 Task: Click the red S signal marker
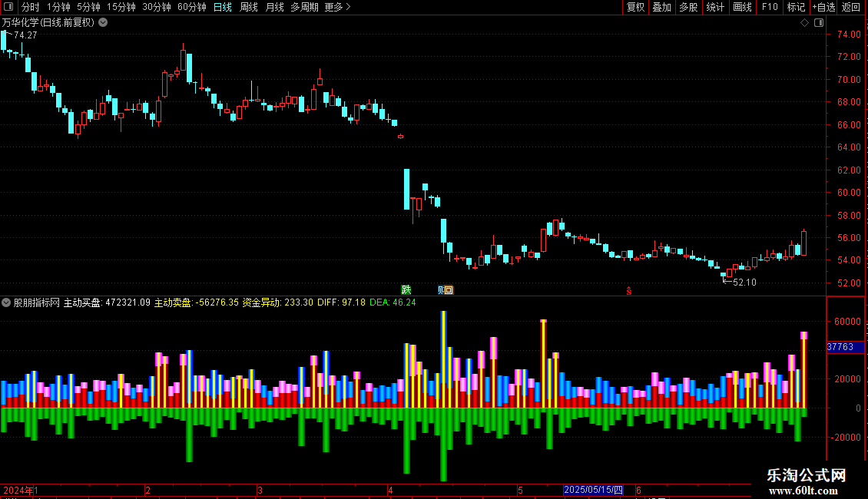tap(629, 290)
